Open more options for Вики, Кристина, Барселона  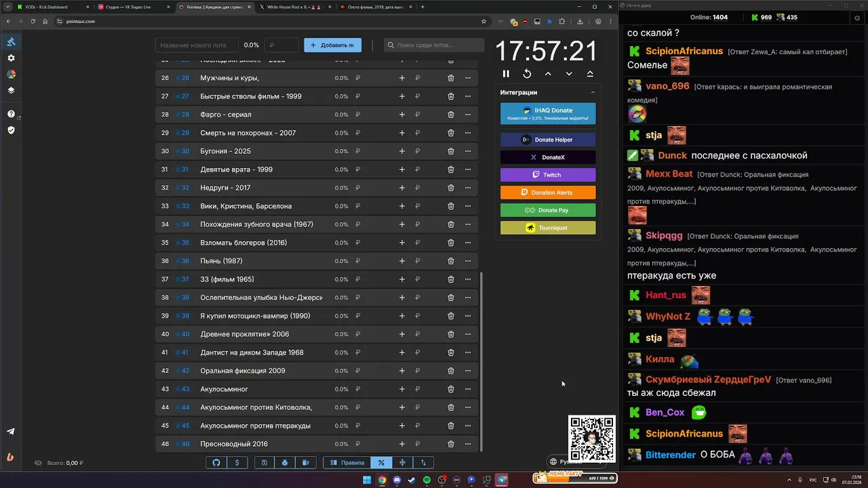(x=468, y=206)
